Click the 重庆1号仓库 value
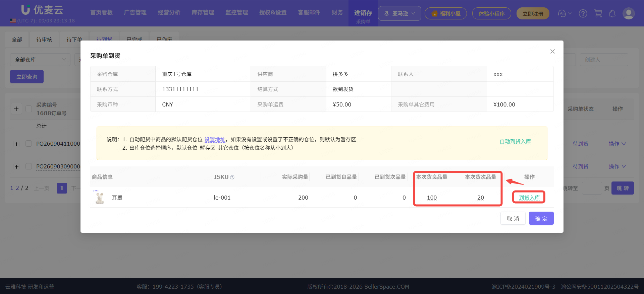This screenshot has width=644, height=294. 177,74
